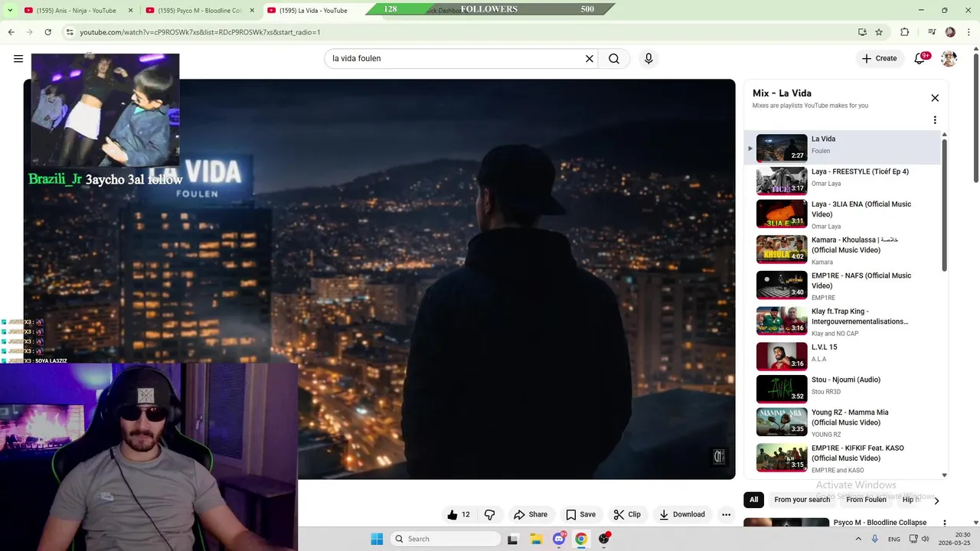Share the video
Image resolution: width=980 pixels, height=551 pixels.
tap(531, 514)
